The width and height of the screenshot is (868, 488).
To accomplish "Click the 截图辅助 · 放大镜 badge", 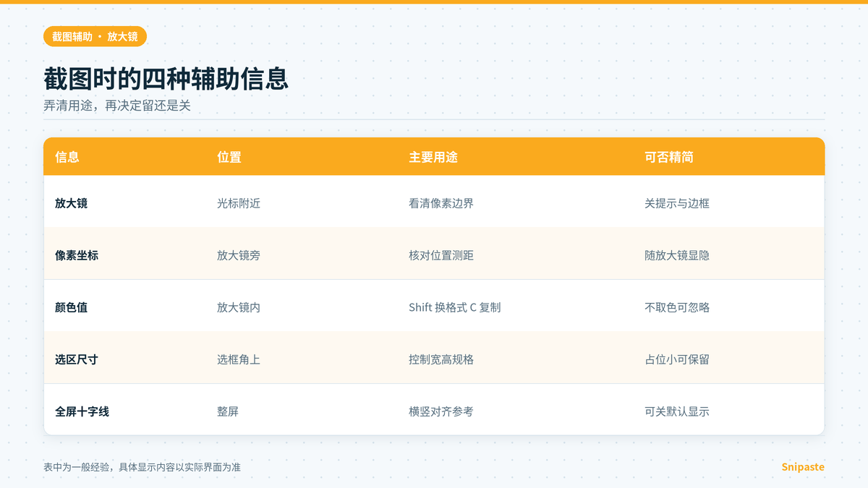I will (95, 36).
